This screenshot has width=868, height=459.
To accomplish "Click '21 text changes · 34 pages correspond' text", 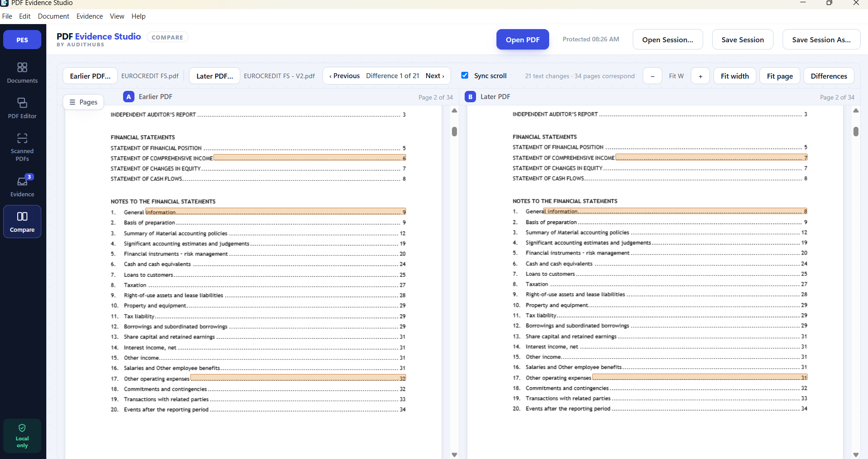I will 580,76.
